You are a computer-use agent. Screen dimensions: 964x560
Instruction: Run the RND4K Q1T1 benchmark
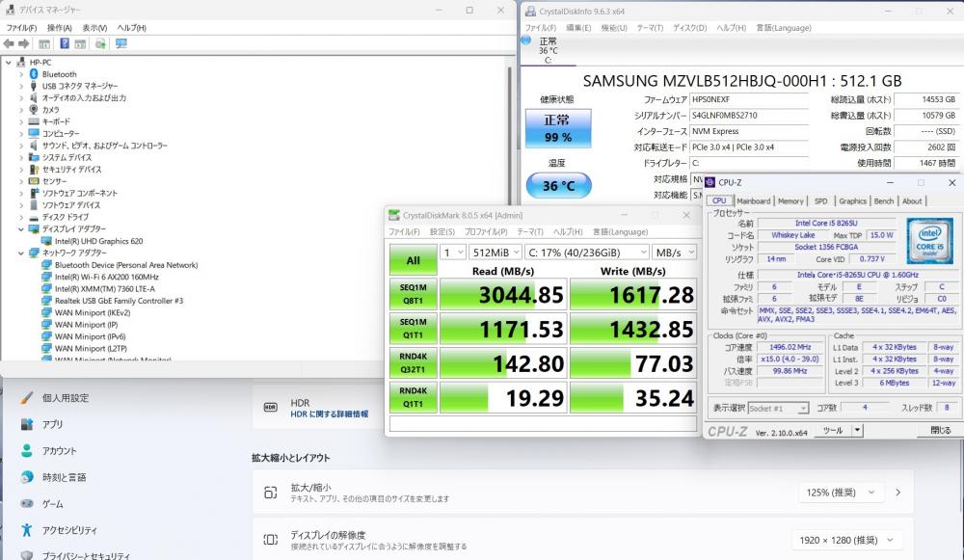(414, 398)
